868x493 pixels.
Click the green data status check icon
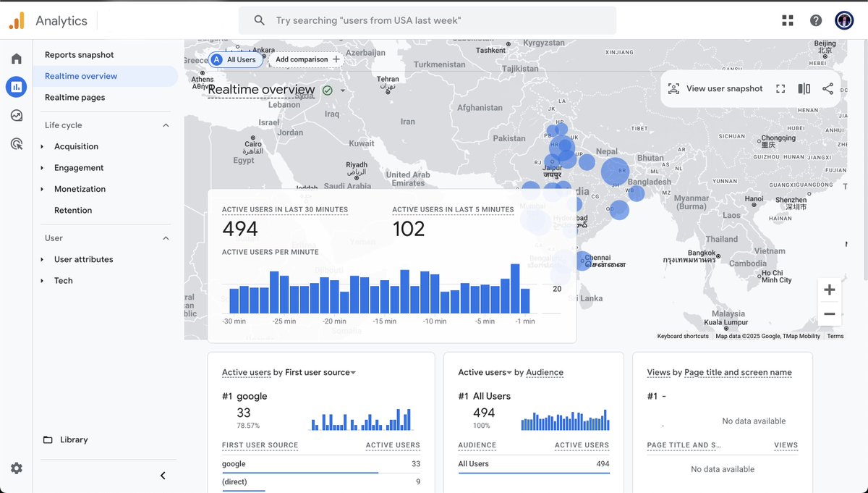(x=328, y=90)
